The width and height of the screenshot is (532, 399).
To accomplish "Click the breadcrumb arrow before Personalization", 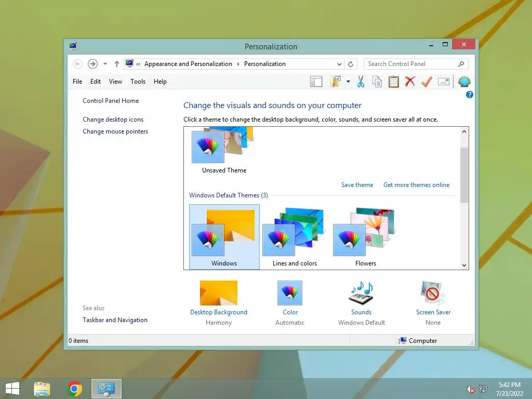I will pos(238,64).
